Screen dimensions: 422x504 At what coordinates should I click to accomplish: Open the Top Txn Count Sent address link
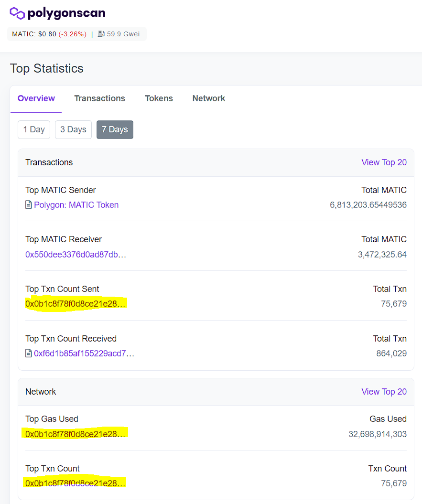point(75,304)
